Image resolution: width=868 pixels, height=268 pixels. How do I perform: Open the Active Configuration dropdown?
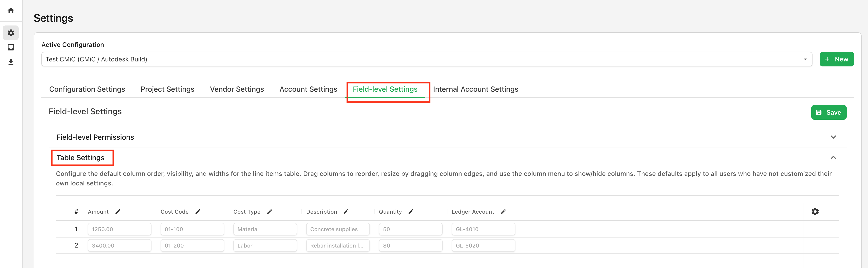click(426, 59)
